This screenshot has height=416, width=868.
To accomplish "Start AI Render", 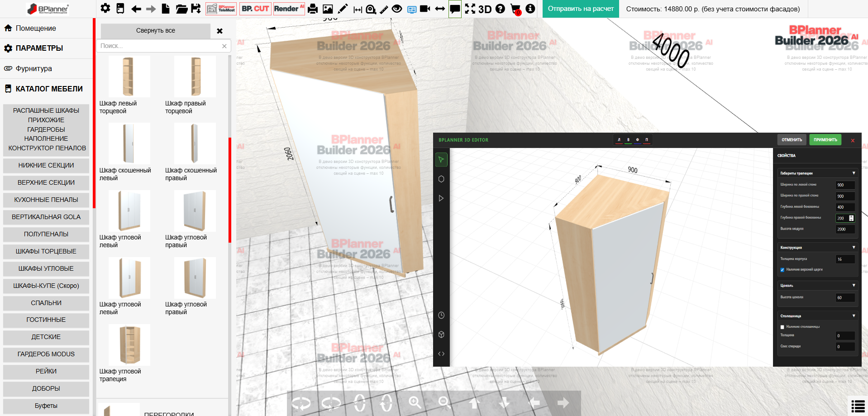I will click(x=289, y=9).
